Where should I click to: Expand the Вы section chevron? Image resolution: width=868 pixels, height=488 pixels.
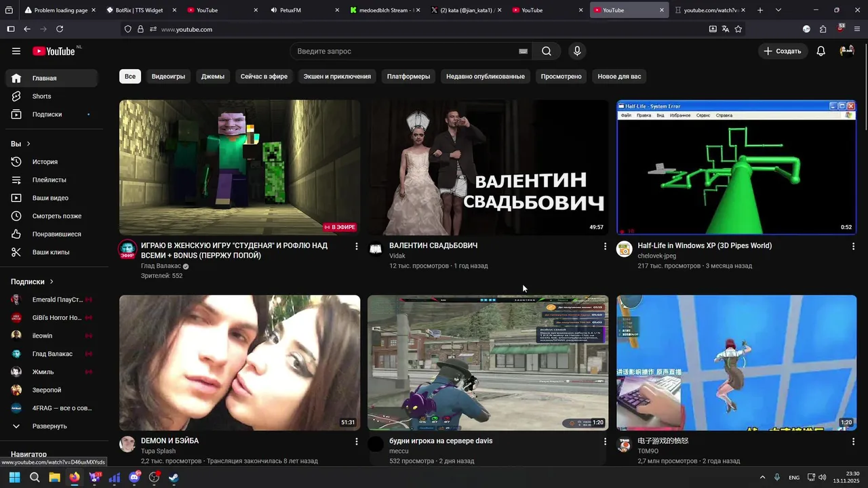28,144
